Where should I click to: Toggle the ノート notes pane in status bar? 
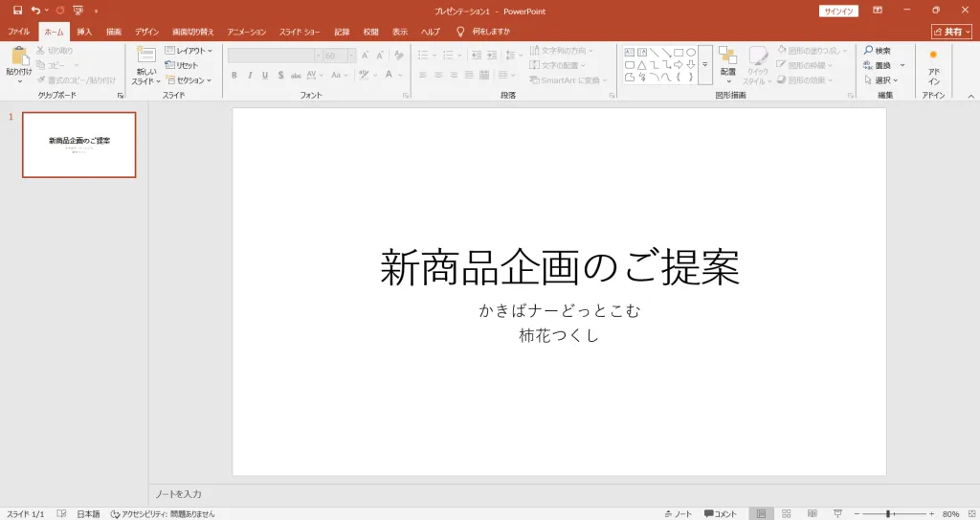[x=679, y=514]
